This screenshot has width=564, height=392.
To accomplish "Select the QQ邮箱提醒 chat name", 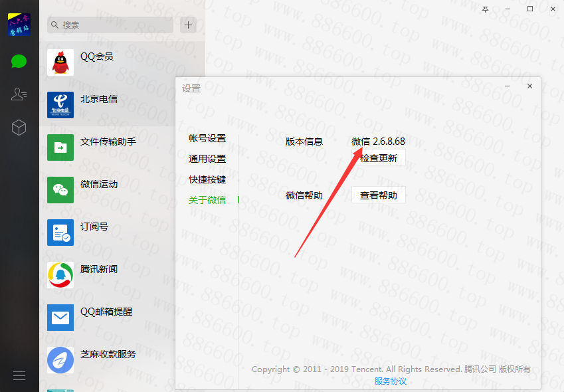I will (x=106, y=312).
